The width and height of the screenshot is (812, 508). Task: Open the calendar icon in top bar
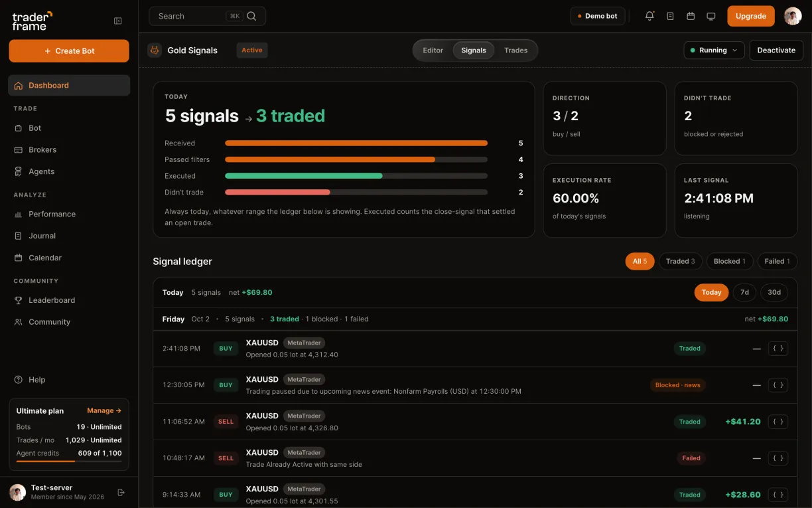coord(691,16)
